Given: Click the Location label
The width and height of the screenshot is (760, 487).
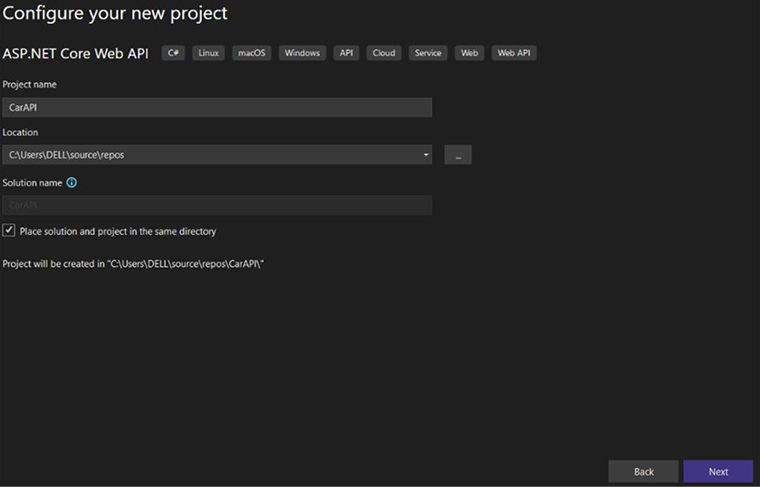Looking at the screenshot, I should (x=20, y=132).
